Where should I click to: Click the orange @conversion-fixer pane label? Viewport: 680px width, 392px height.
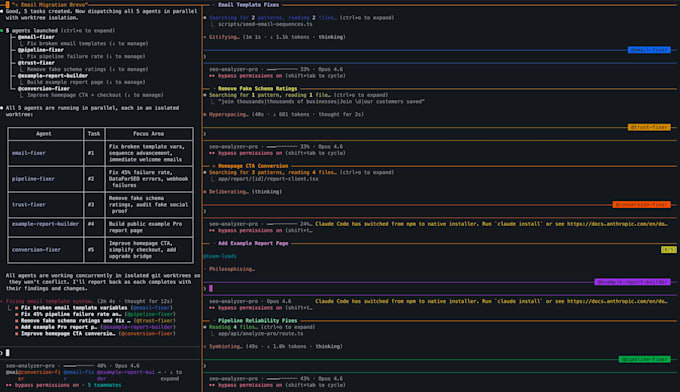coord(642,205)
